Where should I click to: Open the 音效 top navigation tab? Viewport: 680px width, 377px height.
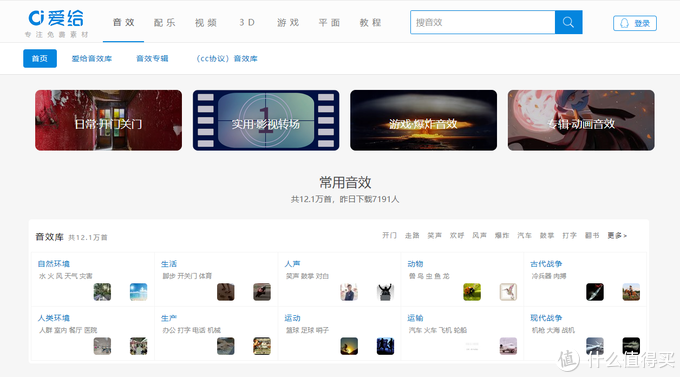[x=124, y=23]
